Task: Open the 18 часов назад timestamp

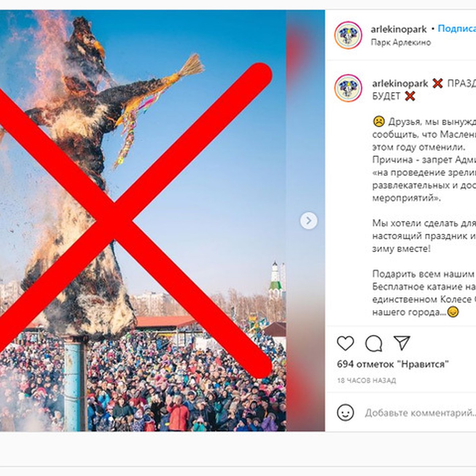Action: pyautogui.click(x=367, y=380)
